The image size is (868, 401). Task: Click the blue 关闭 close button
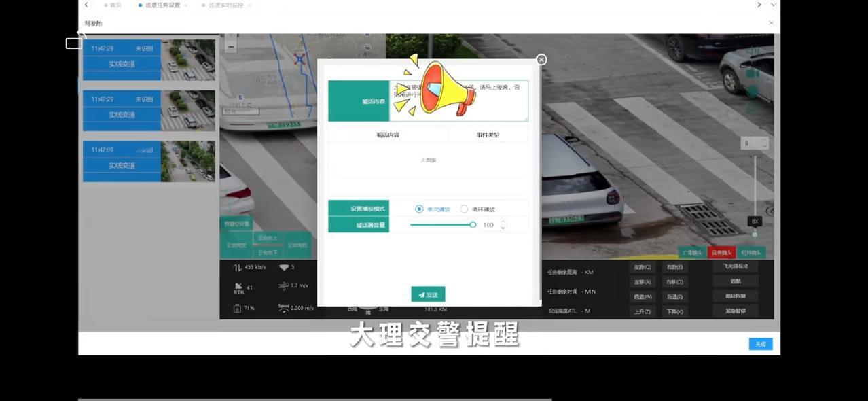(761, 344)
